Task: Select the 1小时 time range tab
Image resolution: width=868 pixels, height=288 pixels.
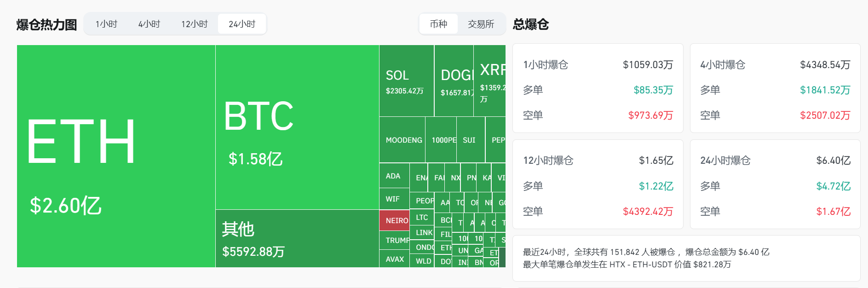Action: [106, 24]
